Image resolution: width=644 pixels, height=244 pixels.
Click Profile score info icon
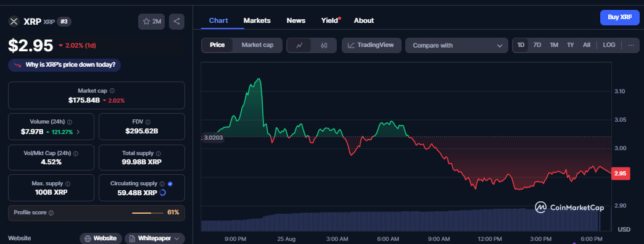51,213
